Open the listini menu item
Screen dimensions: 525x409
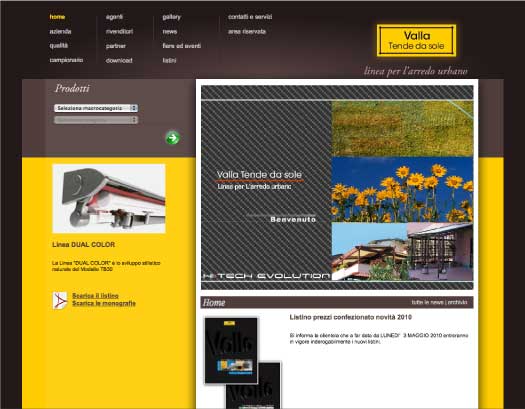point(169,61)
